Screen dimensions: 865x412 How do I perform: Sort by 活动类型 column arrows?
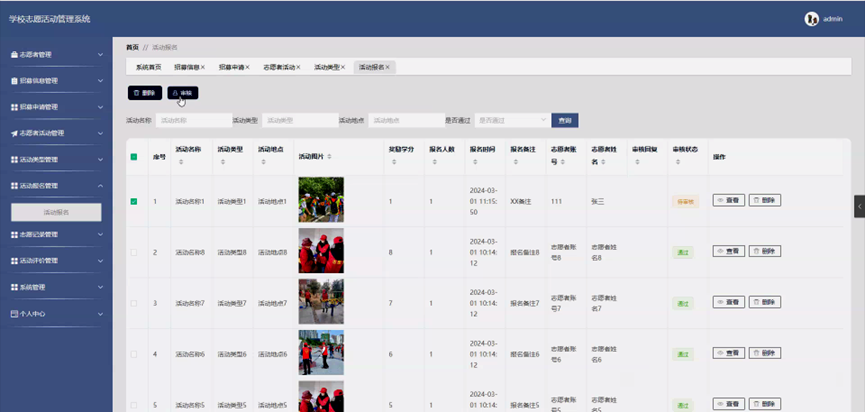click(223, 162)
